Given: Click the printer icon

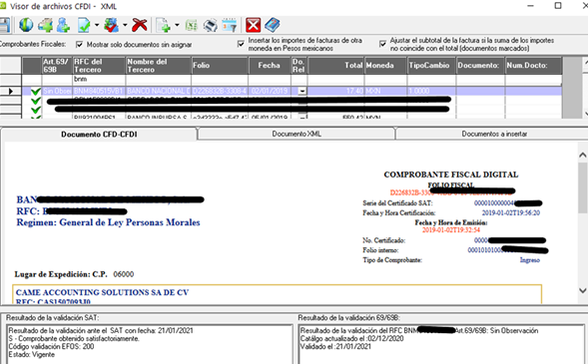Looking at the screenshot, I should click(211, 25).
